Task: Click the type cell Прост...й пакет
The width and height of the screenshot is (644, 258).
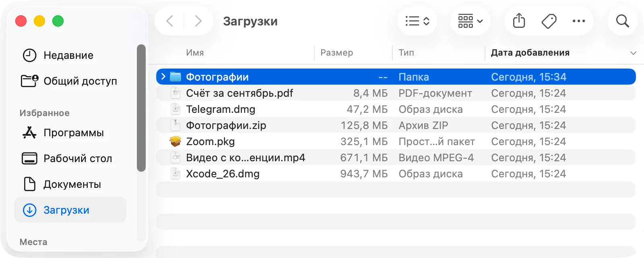Action: 437,141
